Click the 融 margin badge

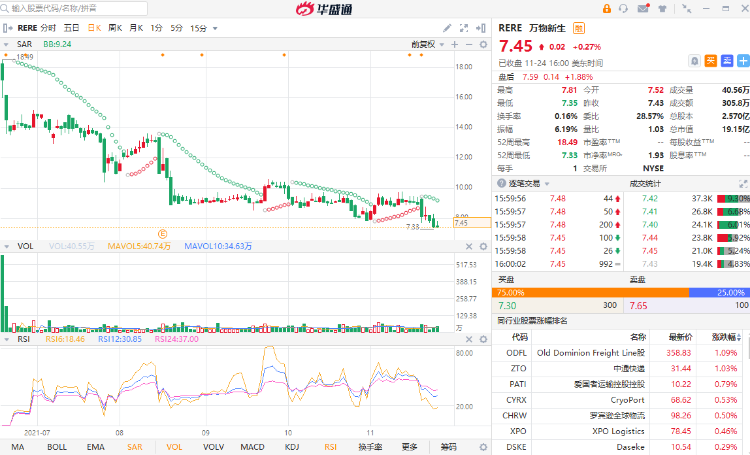pyautogui.click(x=579, y=28)
